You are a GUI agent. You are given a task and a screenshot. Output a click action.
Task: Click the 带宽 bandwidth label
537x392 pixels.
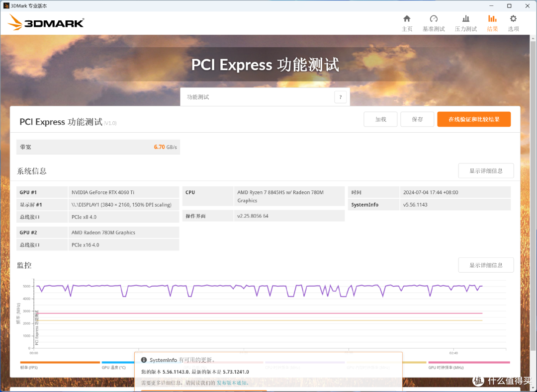pyautogui.click(x=25, y=147)
